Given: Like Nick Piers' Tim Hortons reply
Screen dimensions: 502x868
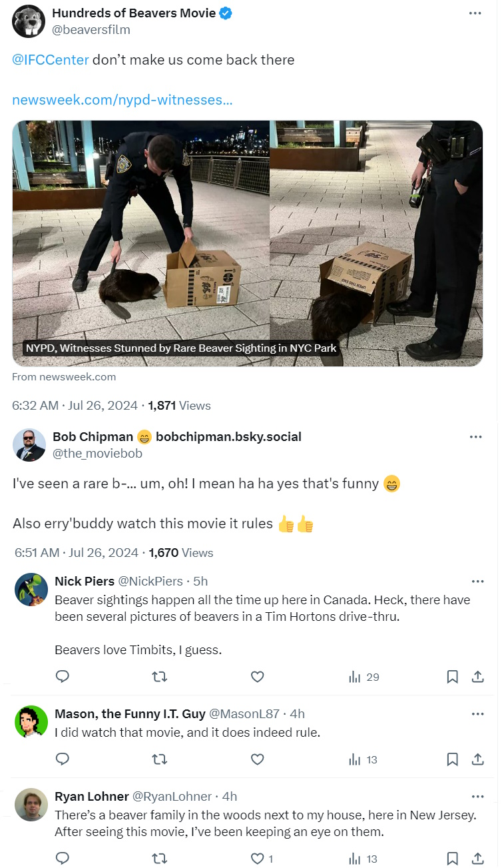Looking at the screenshot, I should coord(257,677).
